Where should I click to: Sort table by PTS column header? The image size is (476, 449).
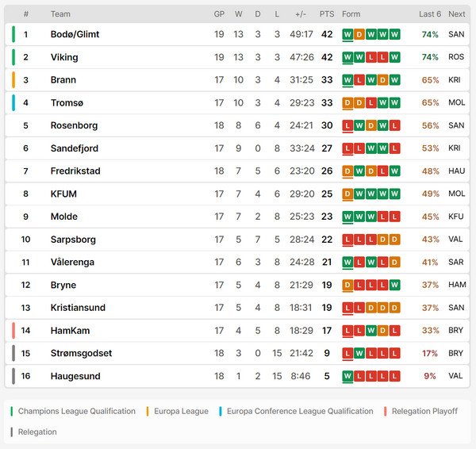327,14
